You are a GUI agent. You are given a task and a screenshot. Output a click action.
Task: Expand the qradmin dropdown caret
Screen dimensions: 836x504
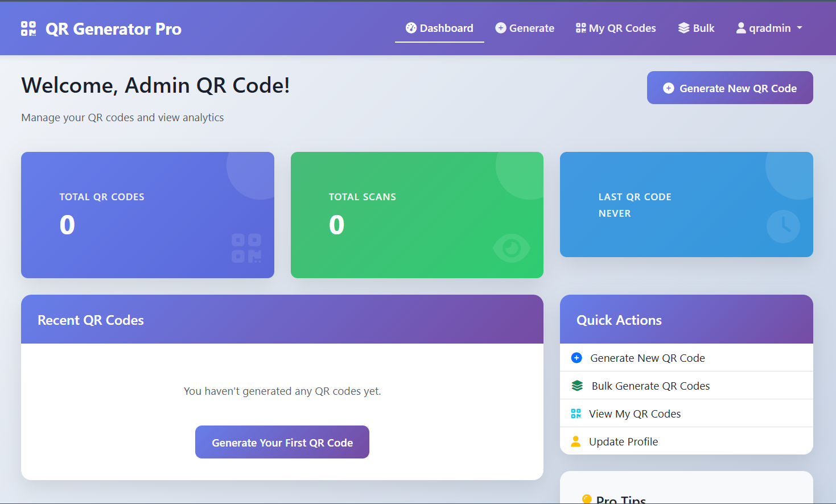coord(800,28)
